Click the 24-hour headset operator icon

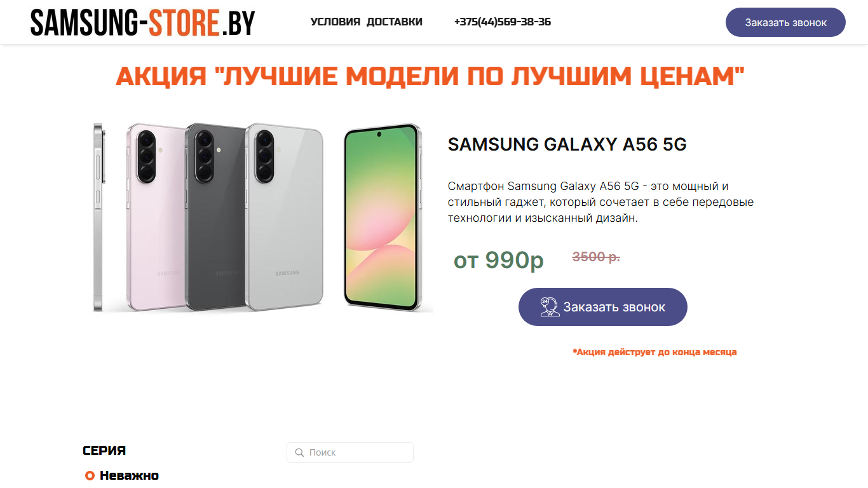coord(550,307)
